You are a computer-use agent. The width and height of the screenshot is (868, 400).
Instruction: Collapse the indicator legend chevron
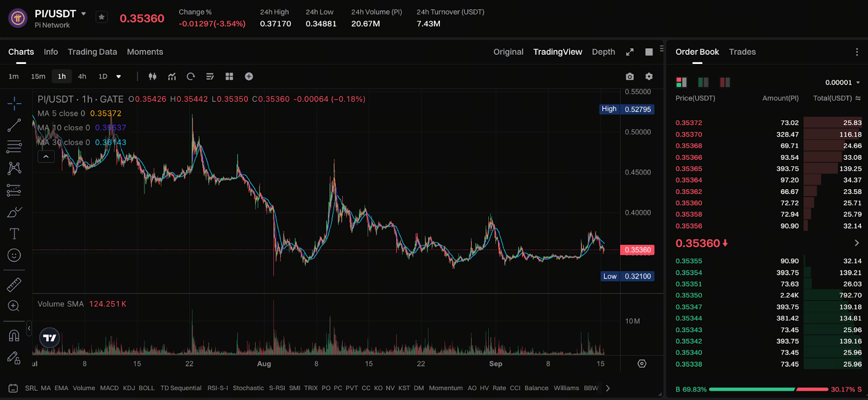(x=46, y=157)
